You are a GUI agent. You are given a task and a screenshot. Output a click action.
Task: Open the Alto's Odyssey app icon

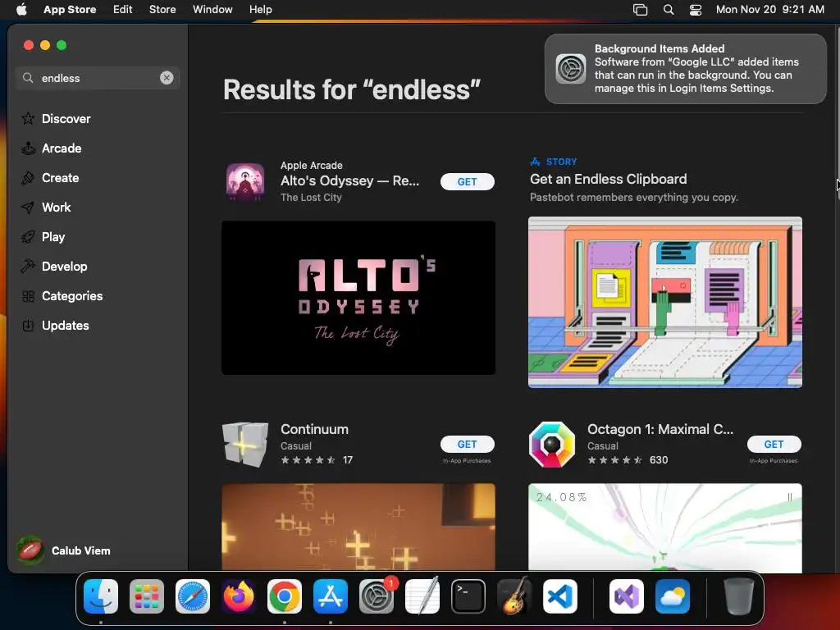tap(244, 181)
